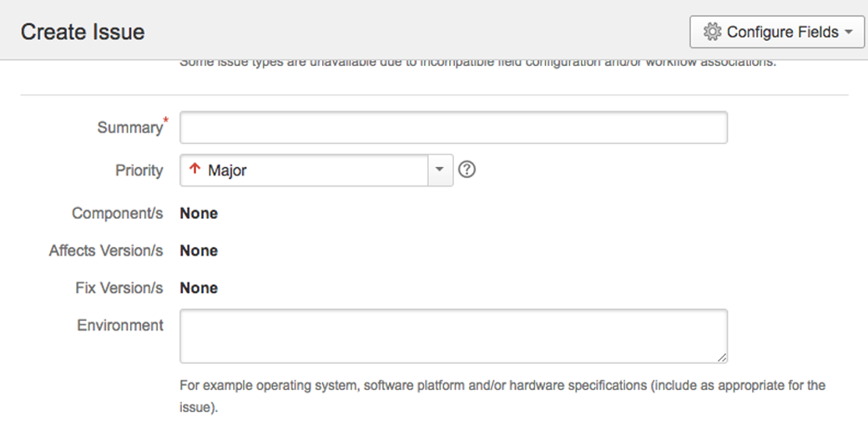Viewport: 868px width, 426px height.
Task: Click the red Major priority arrow icon
Action: 195,170
